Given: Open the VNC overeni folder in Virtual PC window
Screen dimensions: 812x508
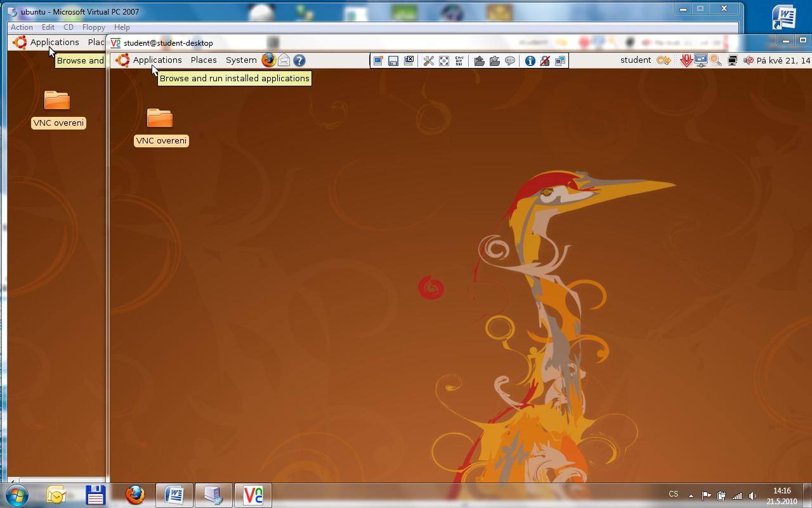Looking at the screenshot, I should point(58,110).
